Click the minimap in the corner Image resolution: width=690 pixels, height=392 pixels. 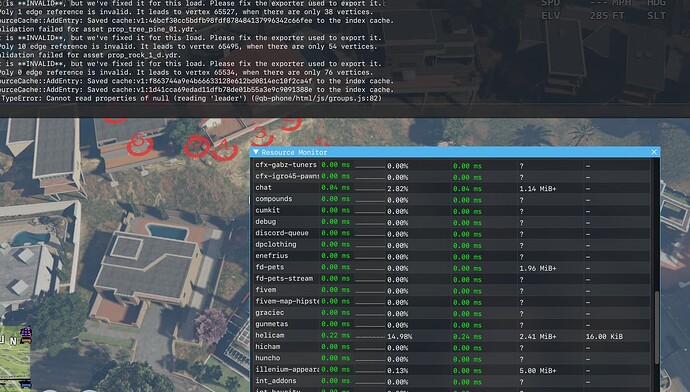16,358
